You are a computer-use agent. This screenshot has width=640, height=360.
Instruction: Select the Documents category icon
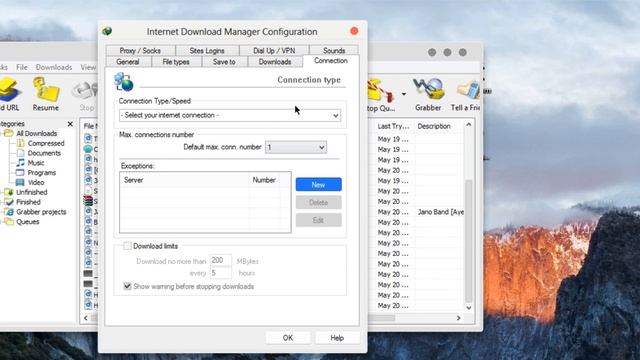(x=20, y=153)
